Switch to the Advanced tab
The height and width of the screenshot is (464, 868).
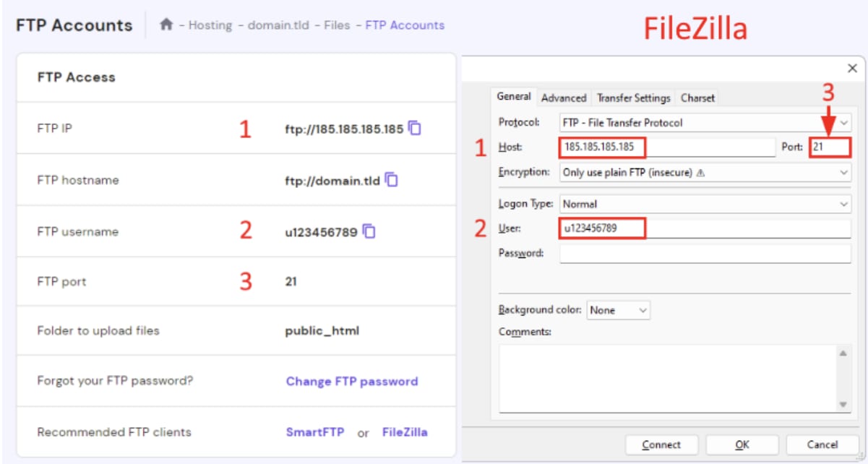(564, 98)
